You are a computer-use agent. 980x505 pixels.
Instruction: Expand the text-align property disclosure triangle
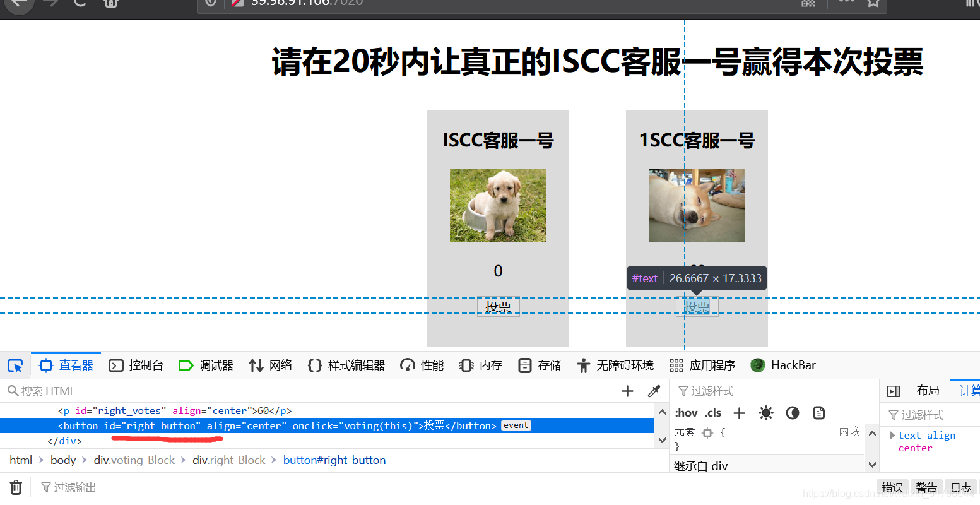click(x=892, y=435)
